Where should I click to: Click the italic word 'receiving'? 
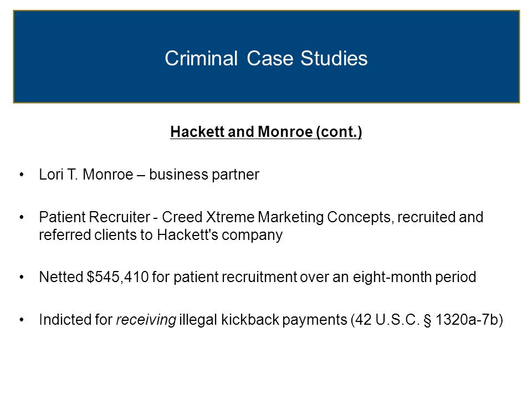pos(146,320)
